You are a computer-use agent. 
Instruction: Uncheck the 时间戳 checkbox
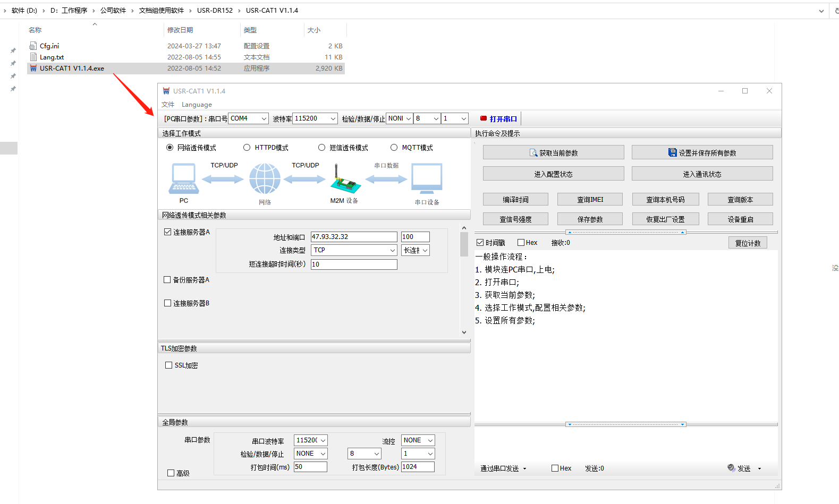pyautogui.click(x=480, y=243)
